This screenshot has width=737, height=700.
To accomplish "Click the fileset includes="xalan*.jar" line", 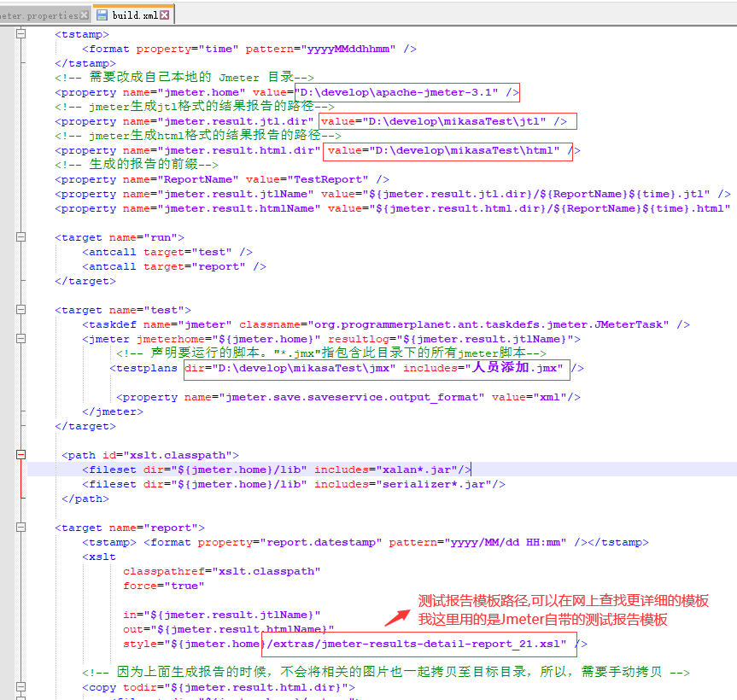I will click(x=277, y=470).
